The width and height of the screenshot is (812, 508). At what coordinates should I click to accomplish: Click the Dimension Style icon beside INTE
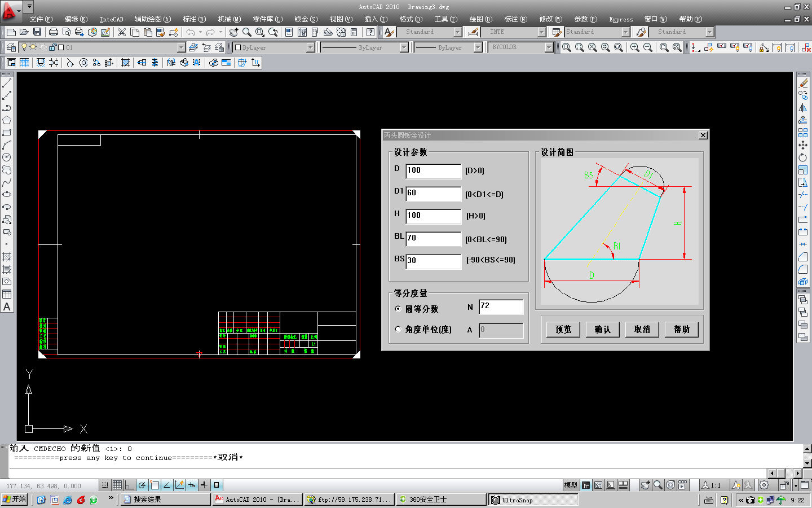(x=474, y=32)
